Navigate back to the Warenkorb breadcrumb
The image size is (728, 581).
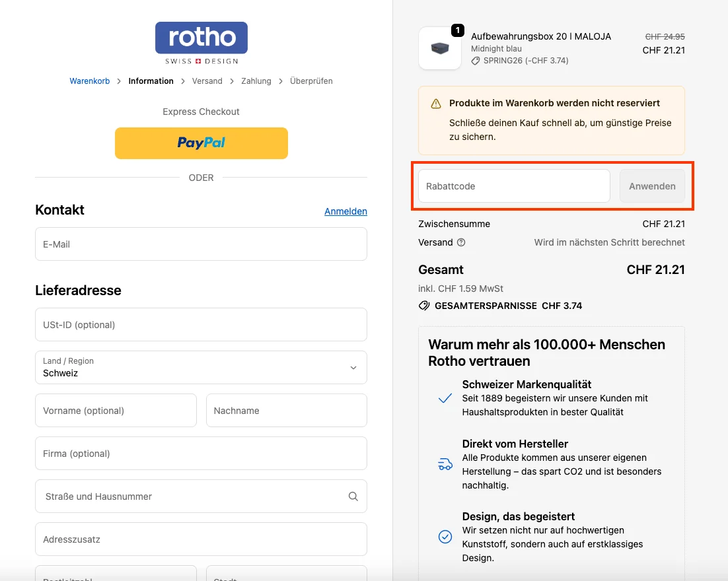pos(89,81)
